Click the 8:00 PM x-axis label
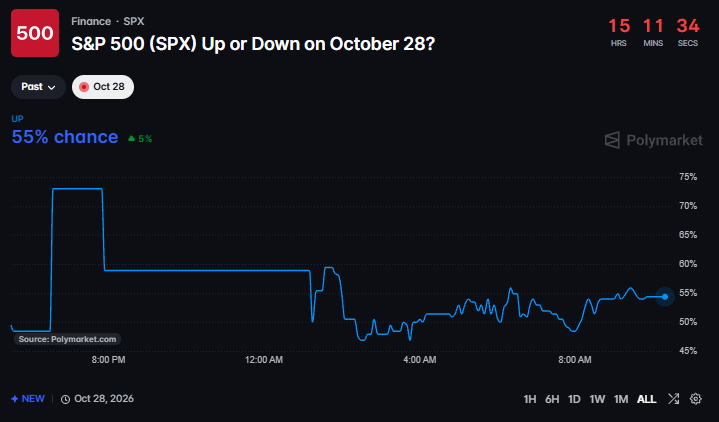Image resolution: width=719 pixels, height=422 pixels. tap(108, 360)
